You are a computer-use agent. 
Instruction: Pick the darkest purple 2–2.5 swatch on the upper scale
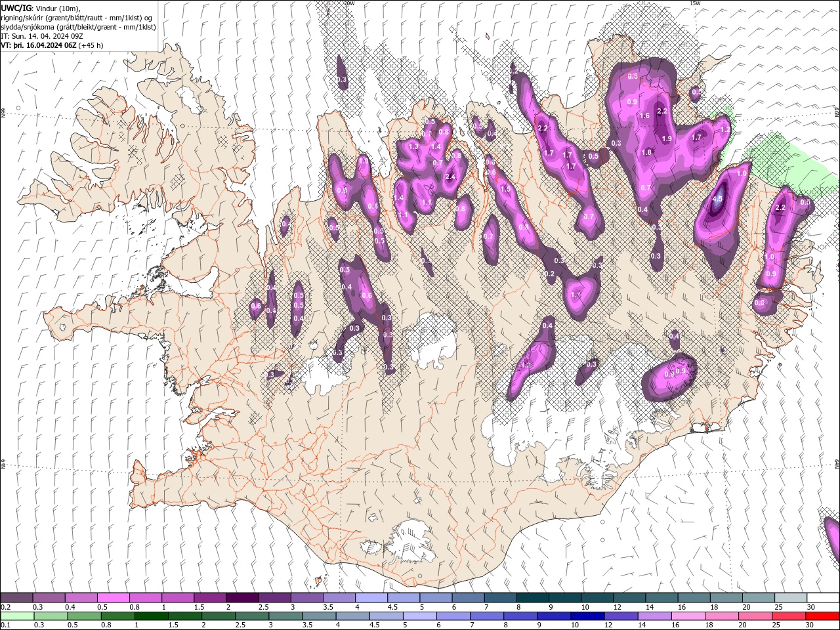click(x=241, y=598)
